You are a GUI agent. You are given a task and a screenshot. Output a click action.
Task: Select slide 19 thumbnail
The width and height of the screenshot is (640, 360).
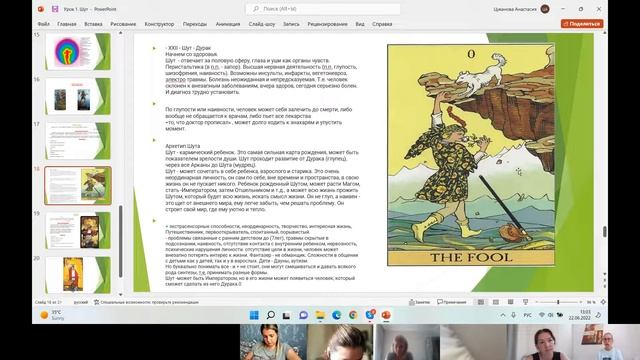click(x=78, y=230)
